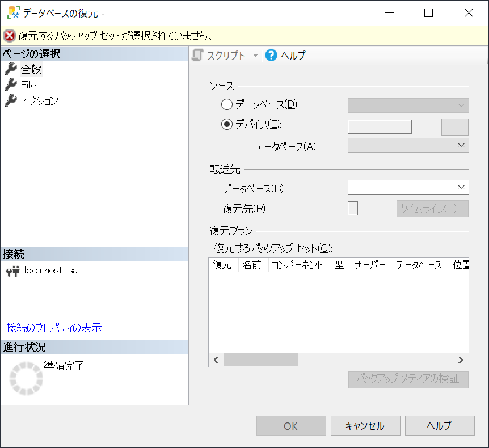Click the localhost [sa] connection entry
The image size is (489, 448).
(x=53, y=270)
